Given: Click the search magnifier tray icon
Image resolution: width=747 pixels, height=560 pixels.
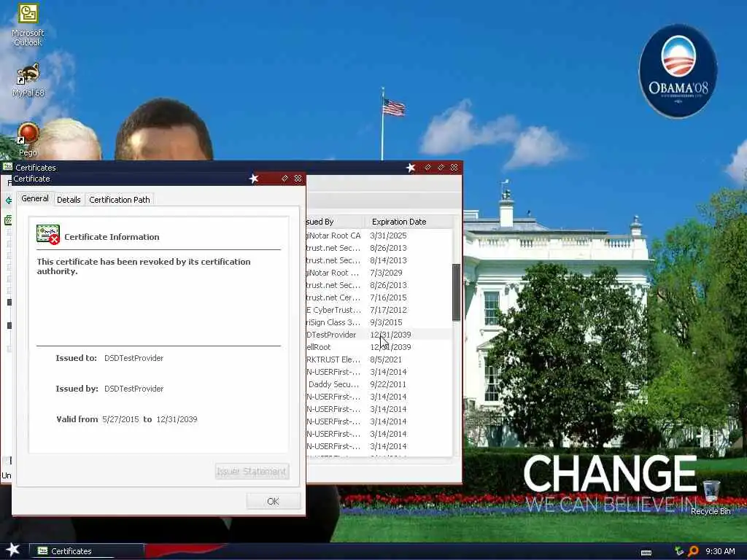Looking at the screenshot, I should (x=693, y=551).
